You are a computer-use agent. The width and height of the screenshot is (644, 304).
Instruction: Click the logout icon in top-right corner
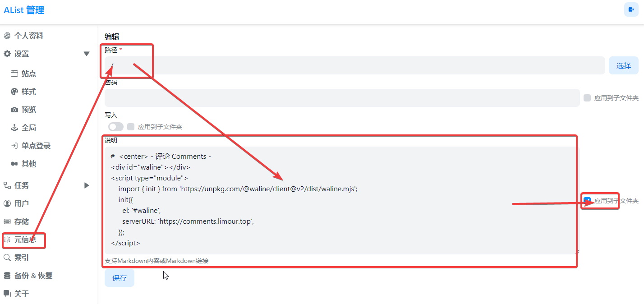(x=631, y=9)
